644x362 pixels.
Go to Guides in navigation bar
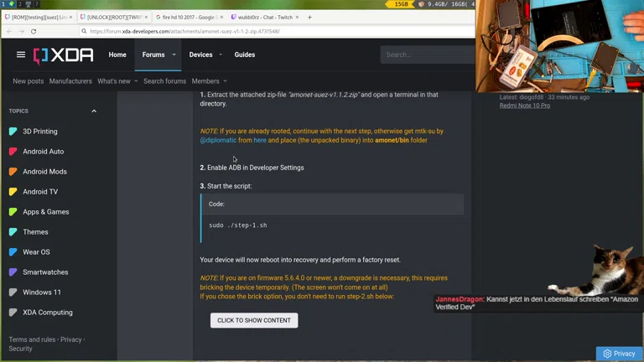coord(244,54)
